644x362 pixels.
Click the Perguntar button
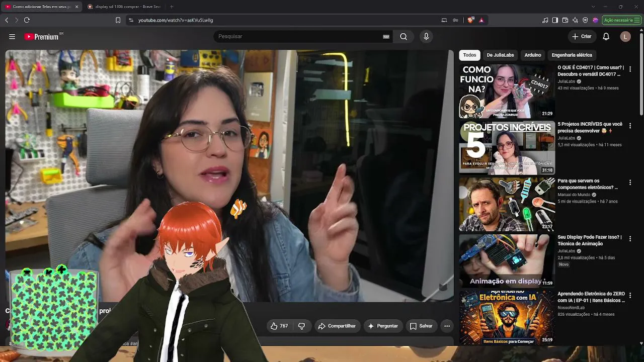click(x=383, y=326)
